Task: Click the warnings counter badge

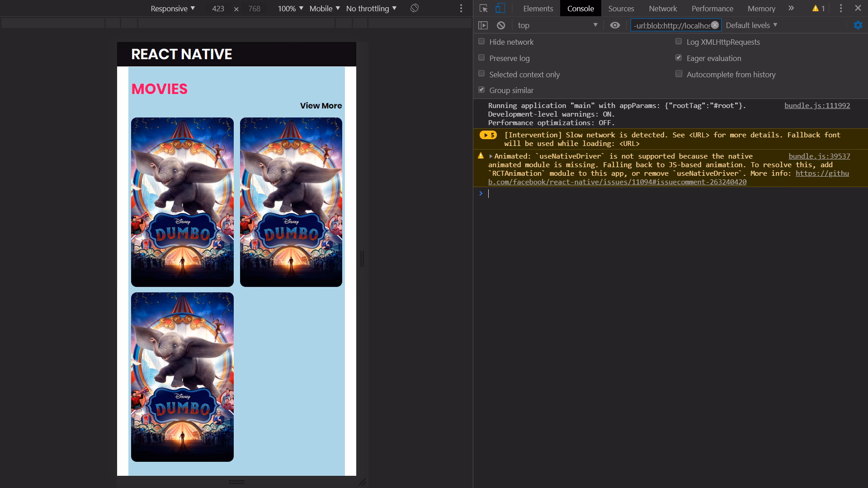Action: 818,8
